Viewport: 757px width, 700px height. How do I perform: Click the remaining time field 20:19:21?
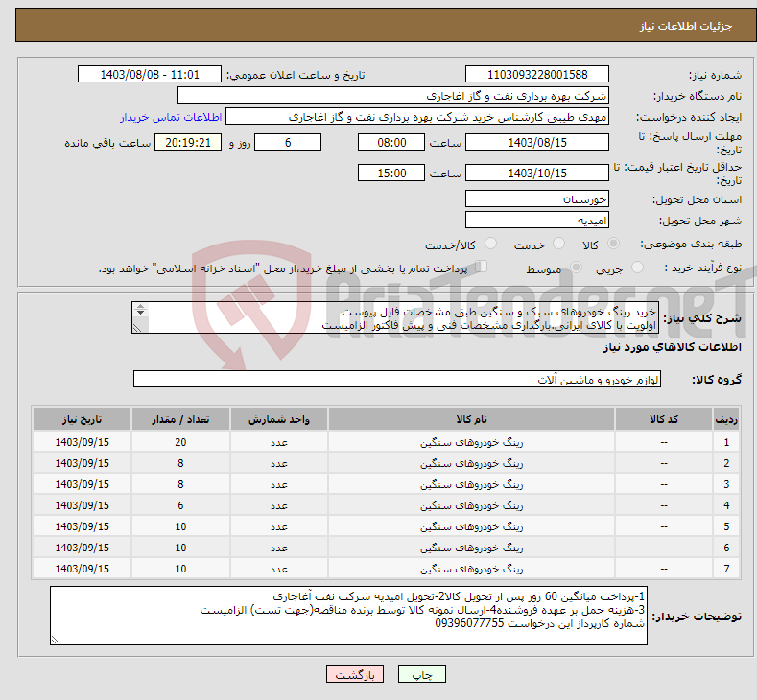(188, 142)
